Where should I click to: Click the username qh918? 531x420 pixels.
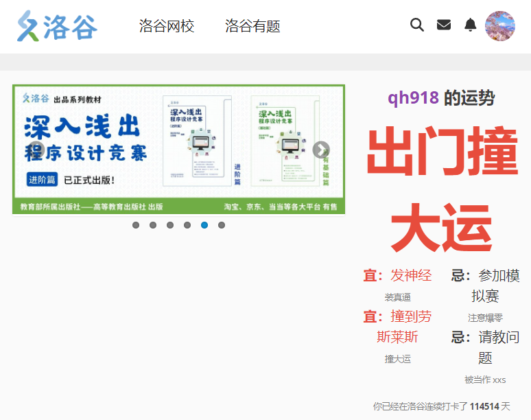[x=413, y=98]
